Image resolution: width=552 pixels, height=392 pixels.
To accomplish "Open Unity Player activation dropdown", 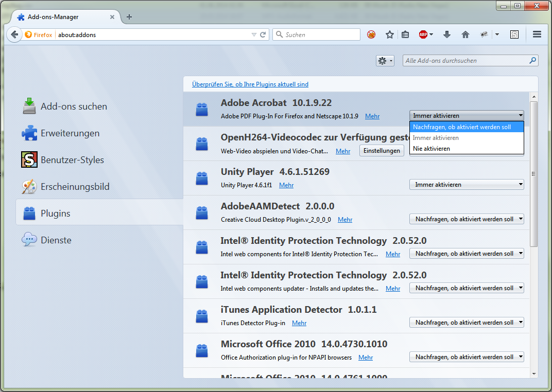I will pos(467,184).
